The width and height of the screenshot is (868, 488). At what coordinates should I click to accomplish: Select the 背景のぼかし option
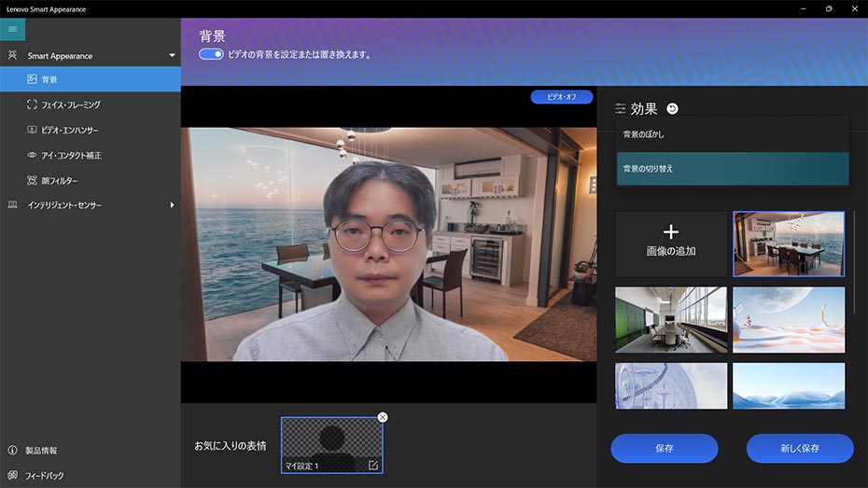(x=733, y=134)
